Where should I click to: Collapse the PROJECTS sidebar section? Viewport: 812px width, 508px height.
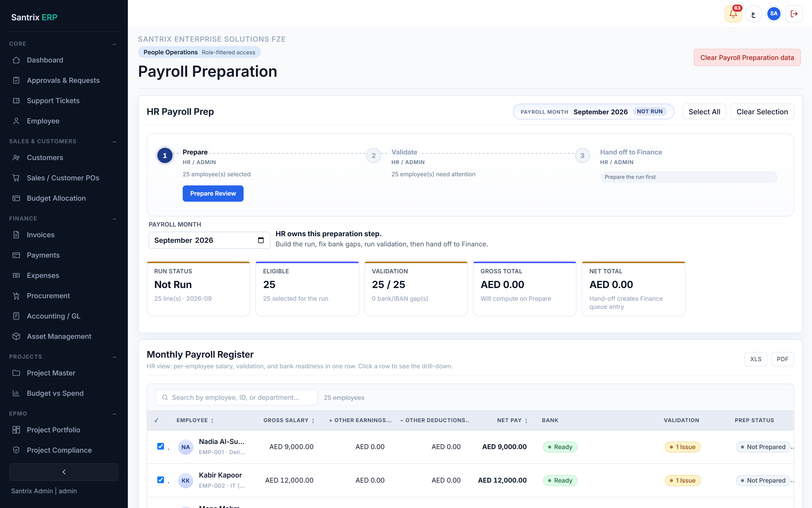tap(114, 357)
